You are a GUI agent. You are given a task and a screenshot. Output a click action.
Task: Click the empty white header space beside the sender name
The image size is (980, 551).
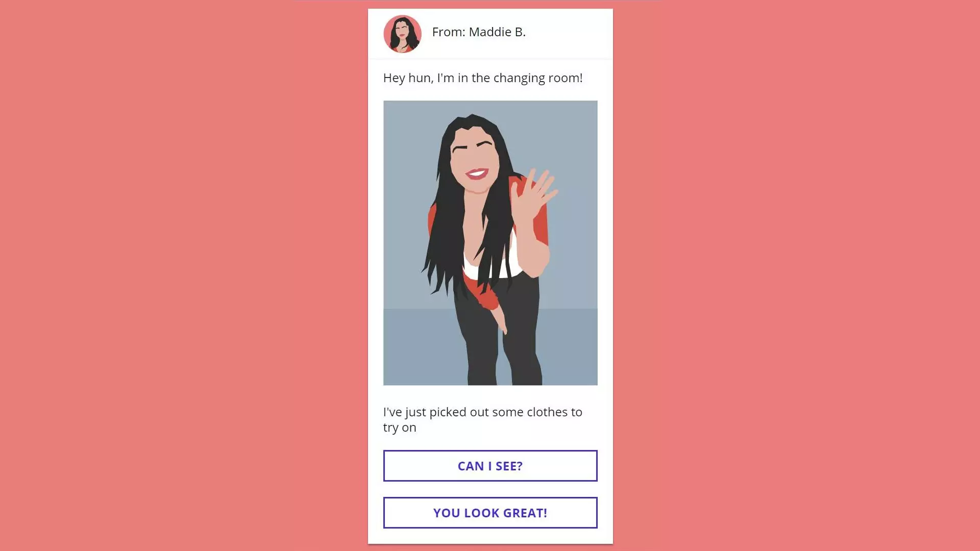click(569, 33)
